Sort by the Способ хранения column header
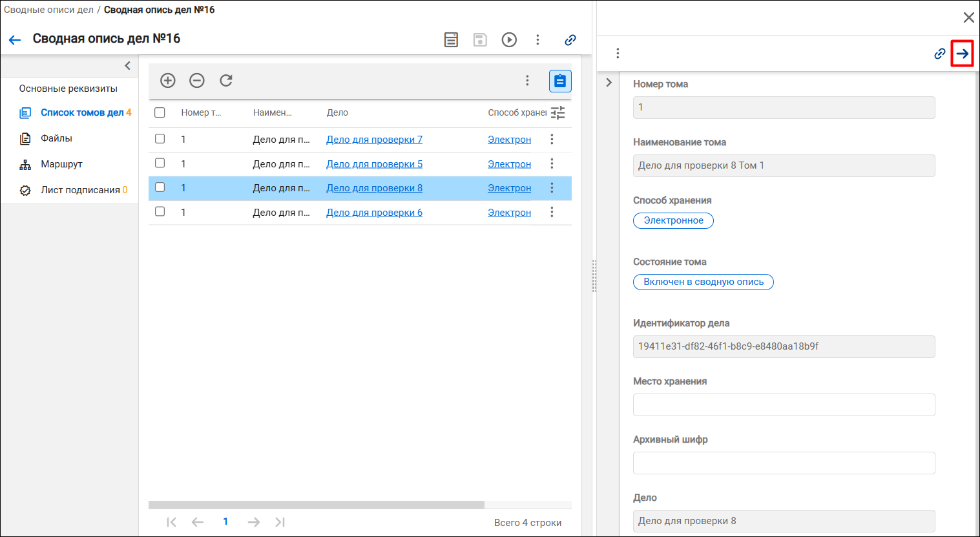This screenshot has width=980, height=537. point(517,112)
